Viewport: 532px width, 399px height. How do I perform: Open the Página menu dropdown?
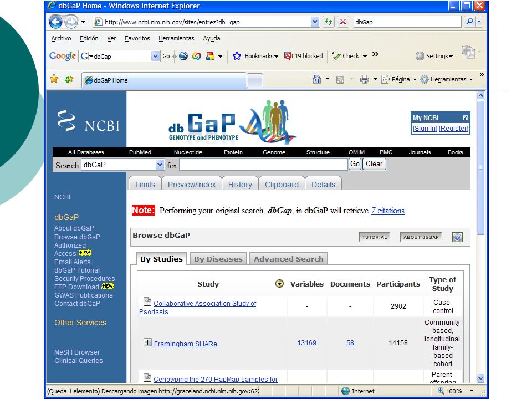pyautogui.click(x=415, y=79)
